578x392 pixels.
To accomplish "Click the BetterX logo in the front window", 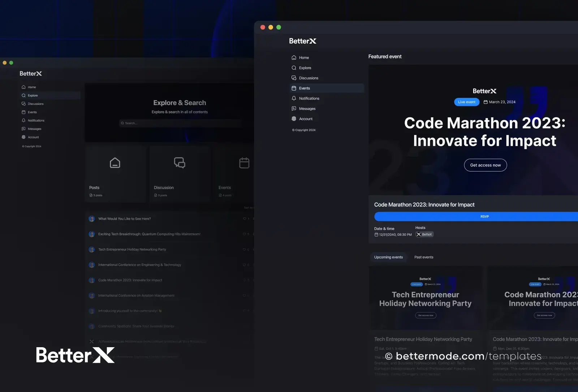I will coord(303,41).
